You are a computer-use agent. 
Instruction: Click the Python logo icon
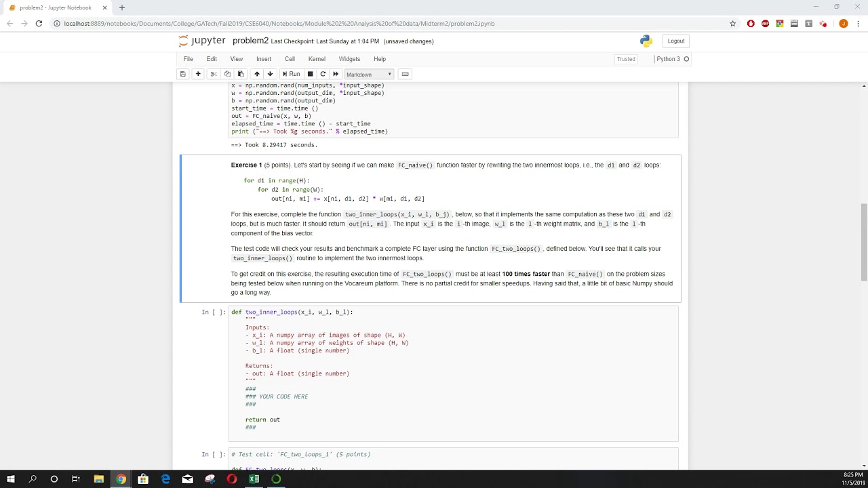pos(646,41)
